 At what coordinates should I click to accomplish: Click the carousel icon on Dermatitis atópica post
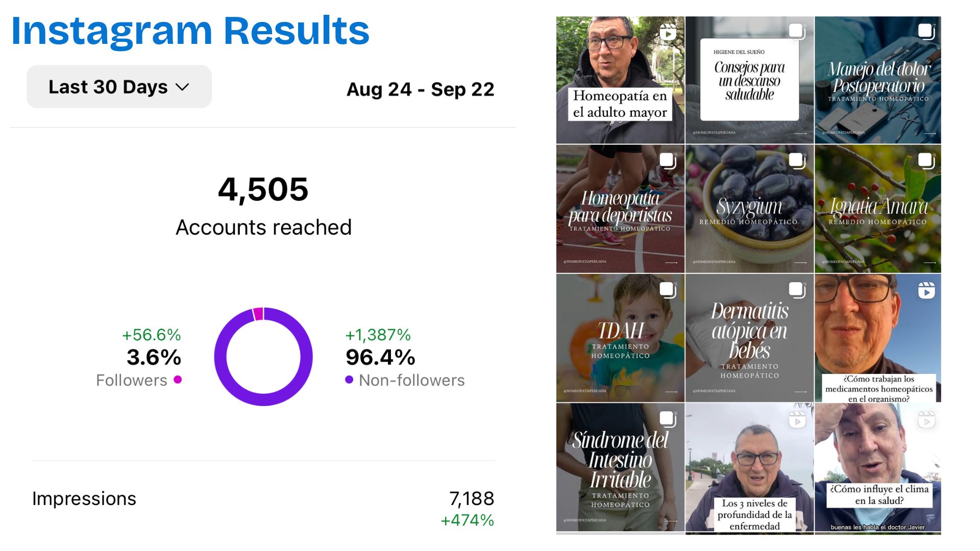coord(796,289)
